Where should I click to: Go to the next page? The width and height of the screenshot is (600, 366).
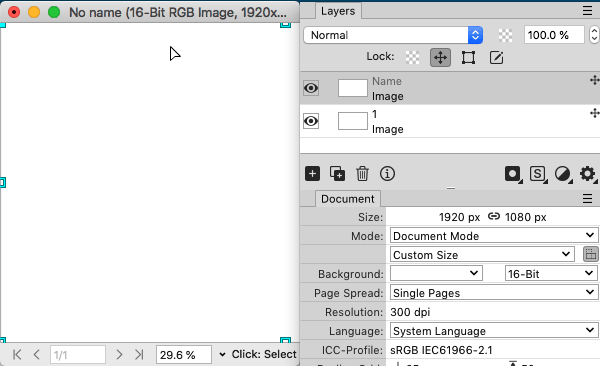click(119, 355)
